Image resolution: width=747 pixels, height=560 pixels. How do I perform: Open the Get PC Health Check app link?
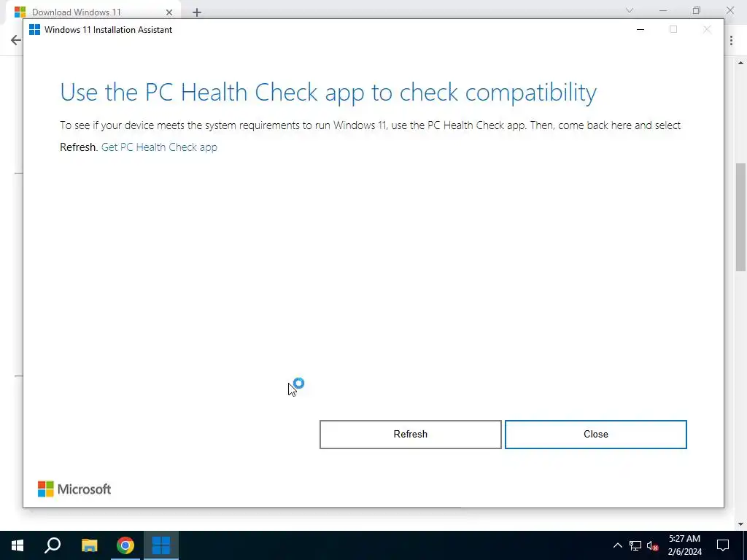tap(159, 147)
